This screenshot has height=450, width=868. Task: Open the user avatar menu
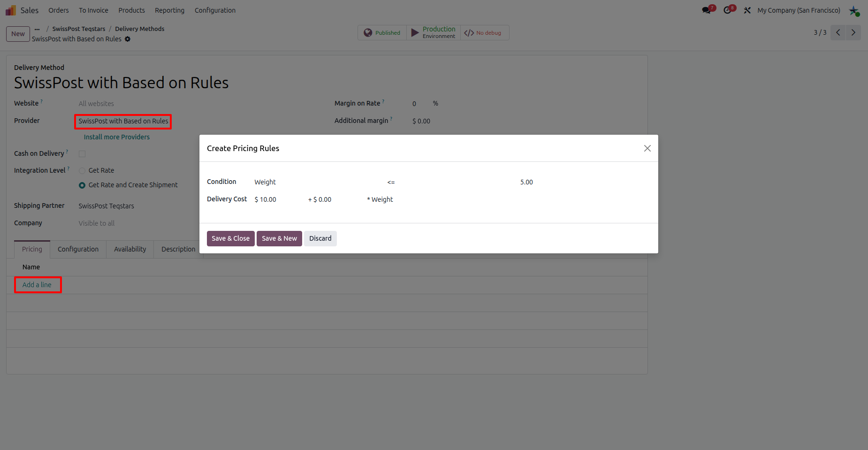(x=854, y=10)
